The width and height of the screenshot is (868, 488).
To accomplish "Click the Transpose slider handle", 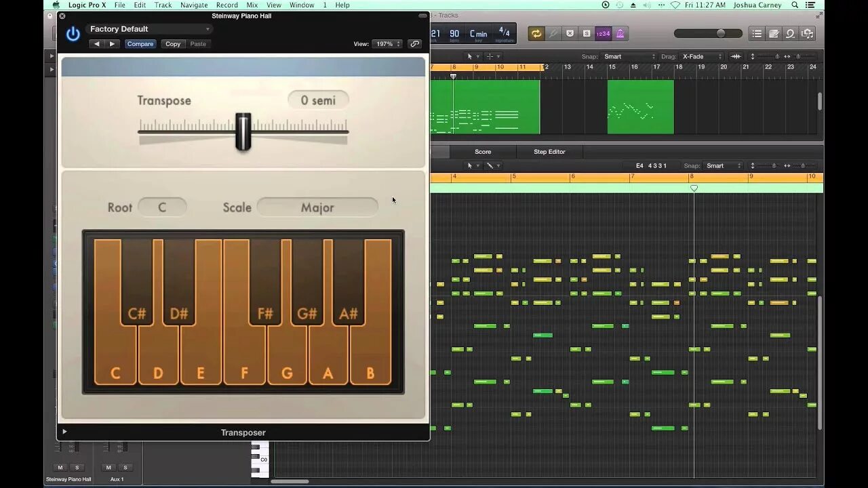I will (243, 131).
